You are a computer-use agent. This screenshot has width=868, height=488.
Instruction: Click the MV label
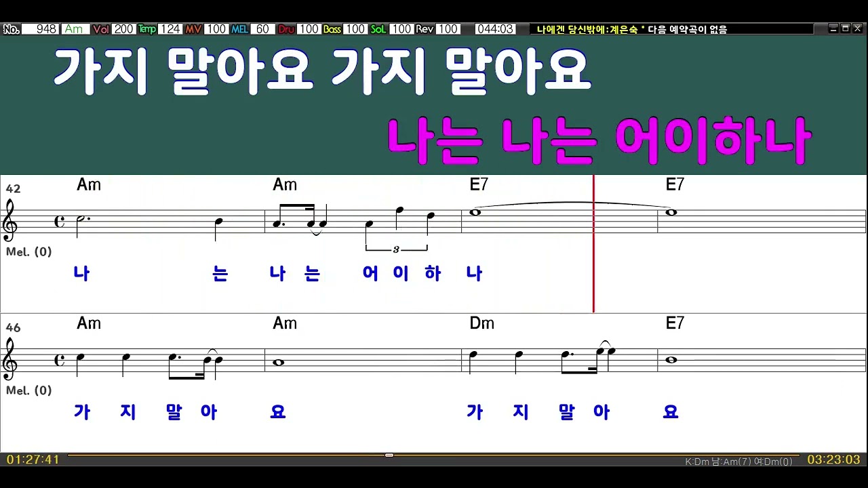193,29
